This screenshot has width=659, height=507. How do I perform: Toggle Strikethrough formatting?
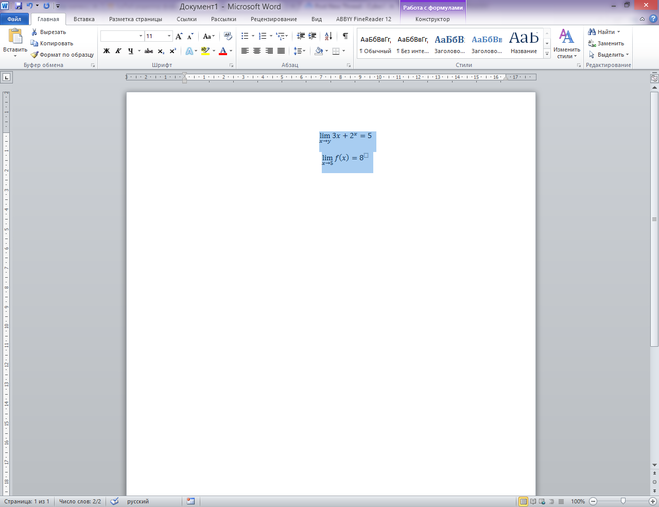pos(148,51)
